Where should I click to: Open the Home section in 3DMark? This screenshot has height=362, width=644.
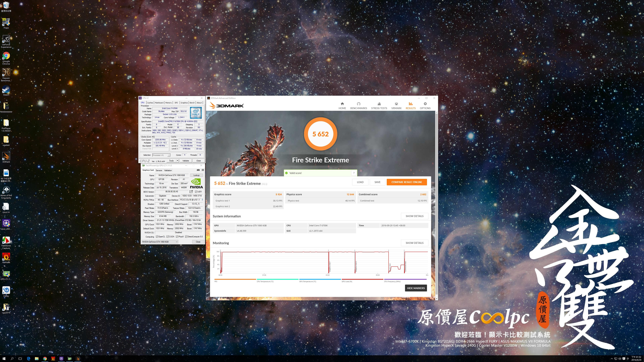click(342, 106)
